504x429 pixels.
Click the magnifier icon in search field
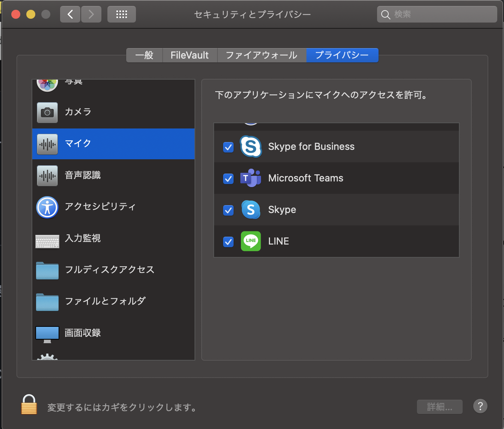pos(386,15)
